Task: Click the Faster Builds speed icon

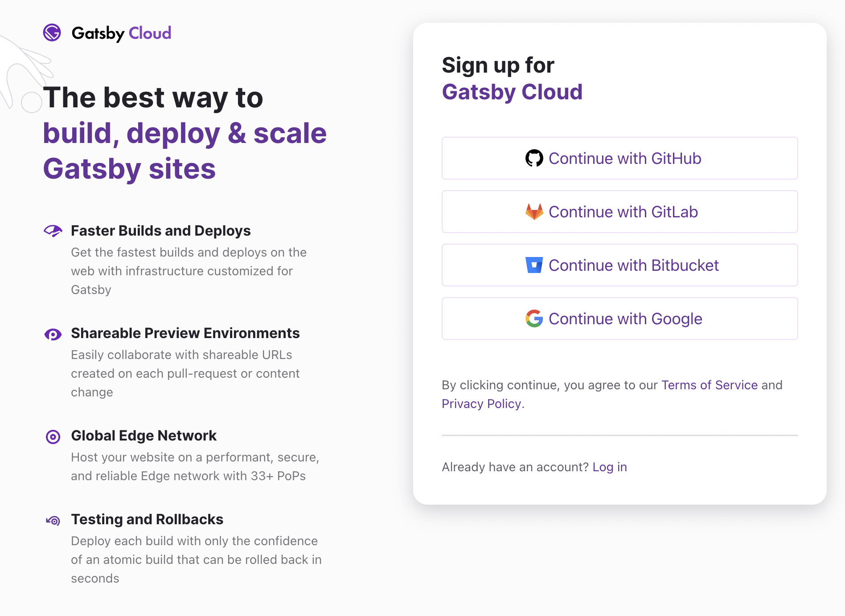Action: coord(53,231)
